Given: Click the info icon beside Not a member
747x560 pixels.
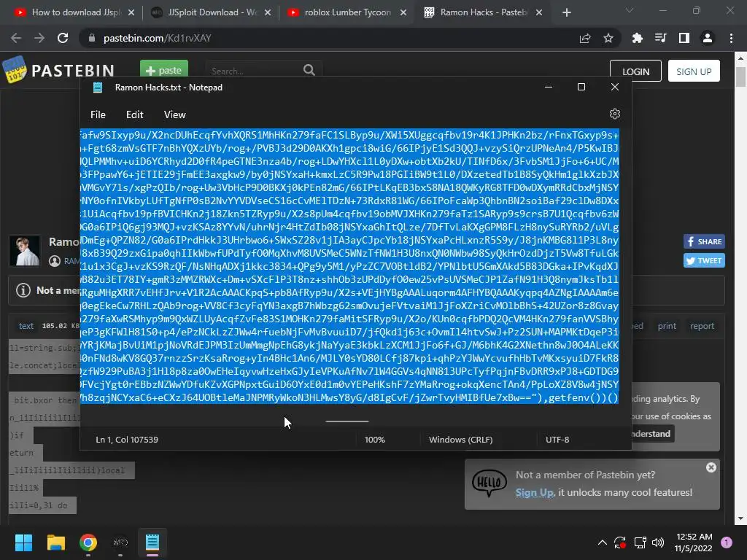Looking at the screenshot, I should click(x=23, y=290).
